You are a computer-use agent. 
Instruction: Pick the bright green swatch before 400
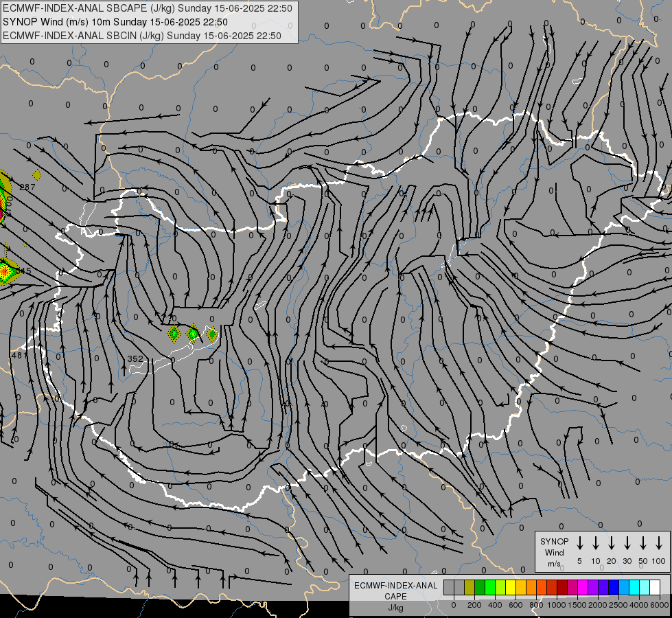(490, 587)
